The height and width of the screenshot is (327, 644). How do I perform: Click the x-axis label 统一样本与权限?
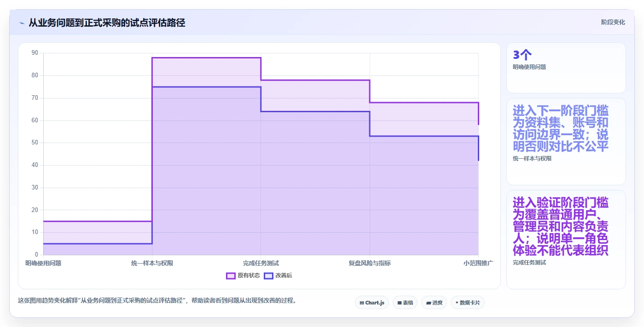[x=152, y=263]
